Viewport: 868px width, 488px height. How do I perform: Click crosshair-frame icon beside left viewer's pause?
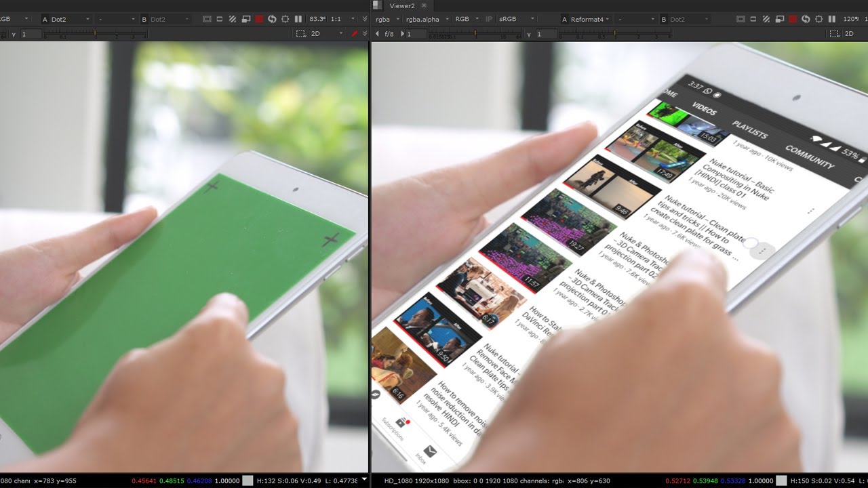pos(285,20)
